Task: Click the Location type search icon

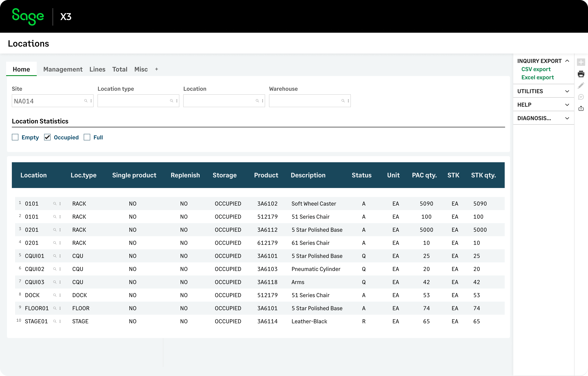Action: (171, 101)
